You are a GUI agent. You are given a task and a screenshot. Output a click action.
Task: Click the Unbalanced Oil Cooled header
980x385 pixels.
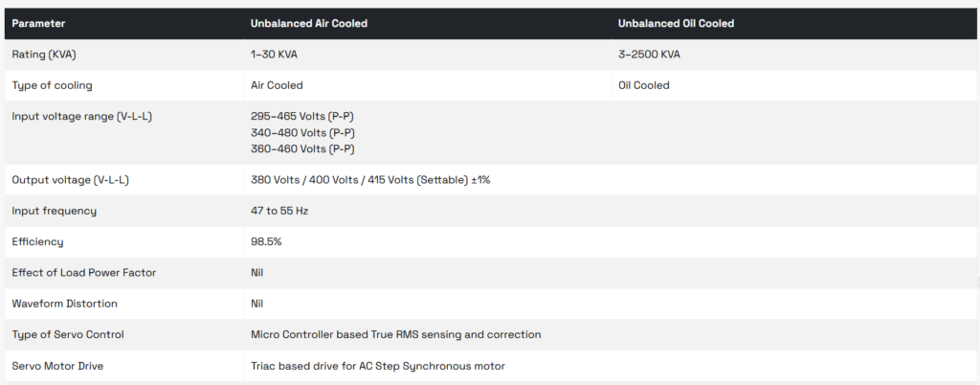click(677, 23)
